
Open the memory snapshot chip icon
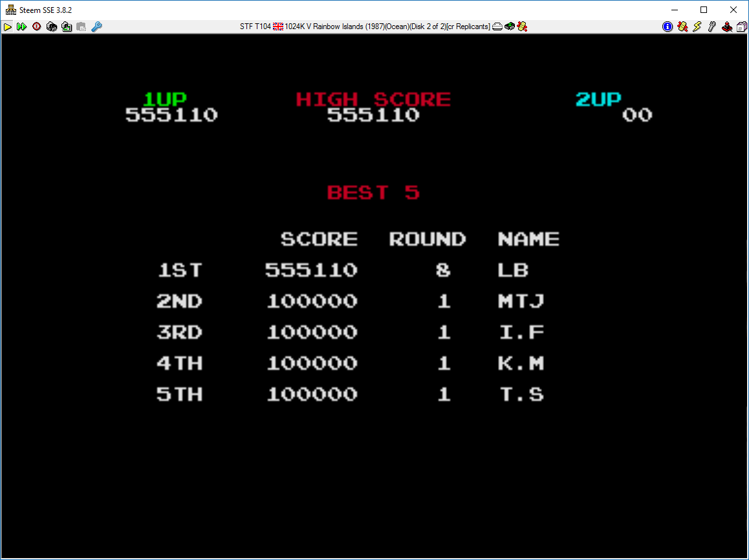pos(52,27)
